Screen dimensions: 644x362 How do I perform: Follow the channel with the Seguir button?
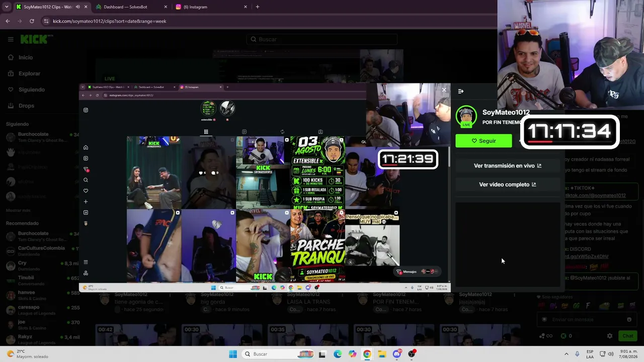(484, 141)
